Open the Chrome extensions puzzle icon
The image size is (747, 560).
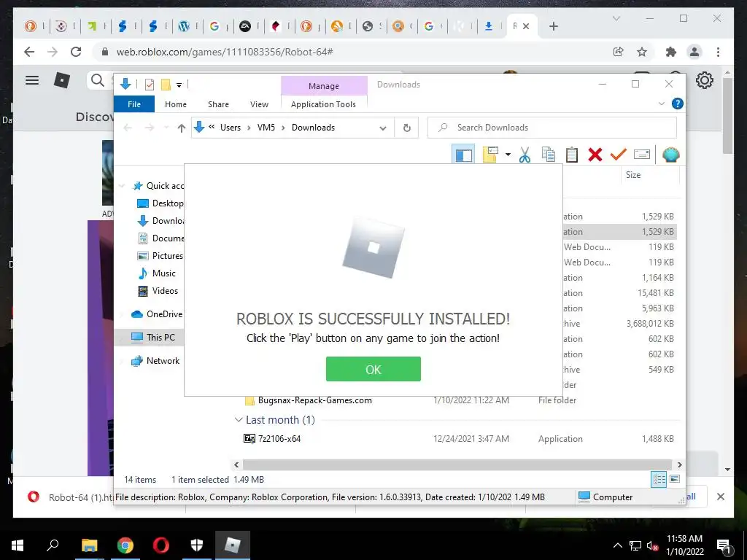671,52
